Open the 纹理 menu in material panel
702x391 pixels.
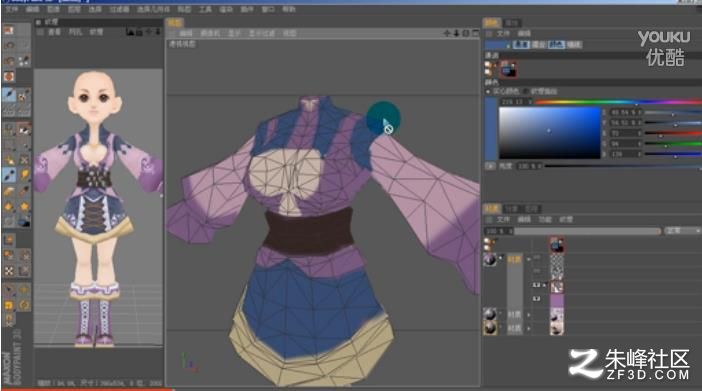coord(566,219)
